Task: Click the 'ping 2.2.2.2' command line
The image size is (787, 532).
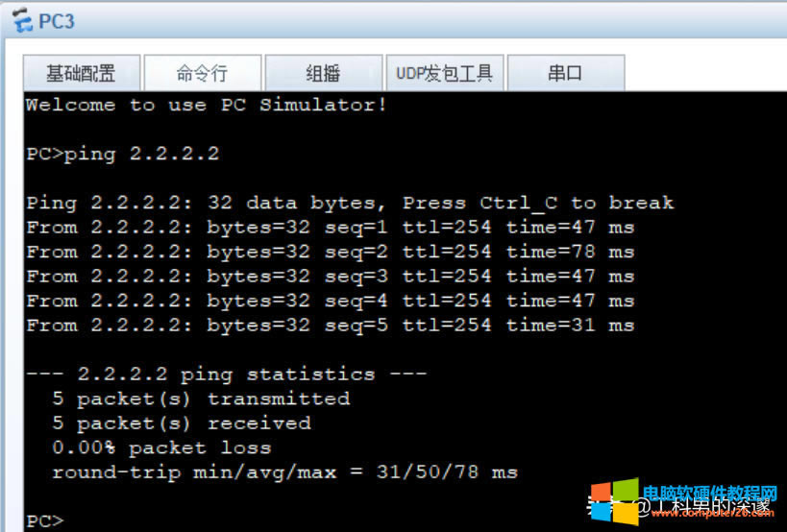Action: [x=123, y=154]
